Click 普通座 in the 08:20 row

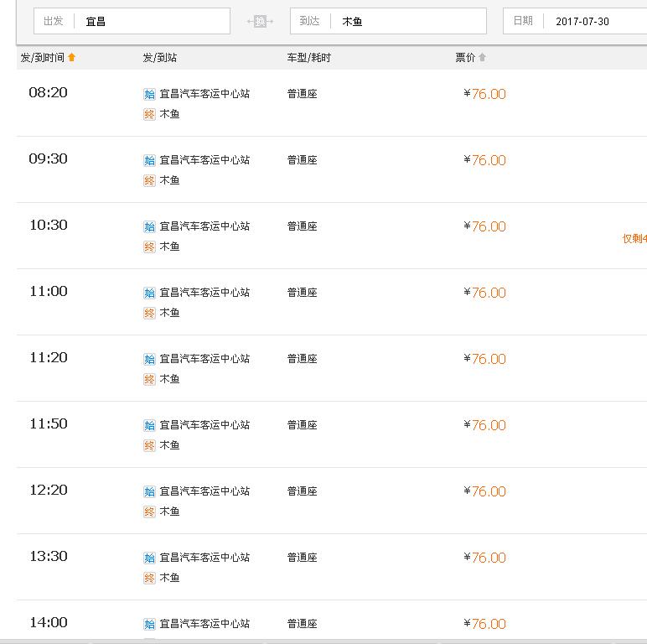coord(302,94)
